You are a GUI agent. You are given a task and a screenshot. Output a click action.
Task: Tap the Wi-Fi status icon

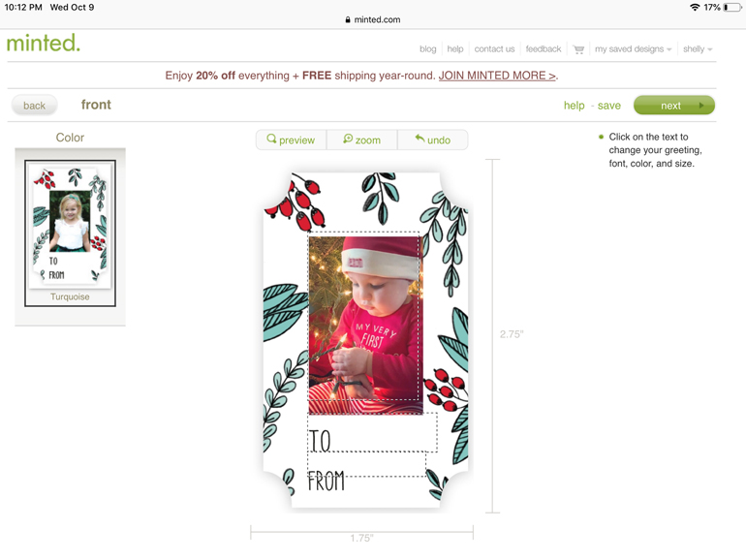click(x=695, y=7)
